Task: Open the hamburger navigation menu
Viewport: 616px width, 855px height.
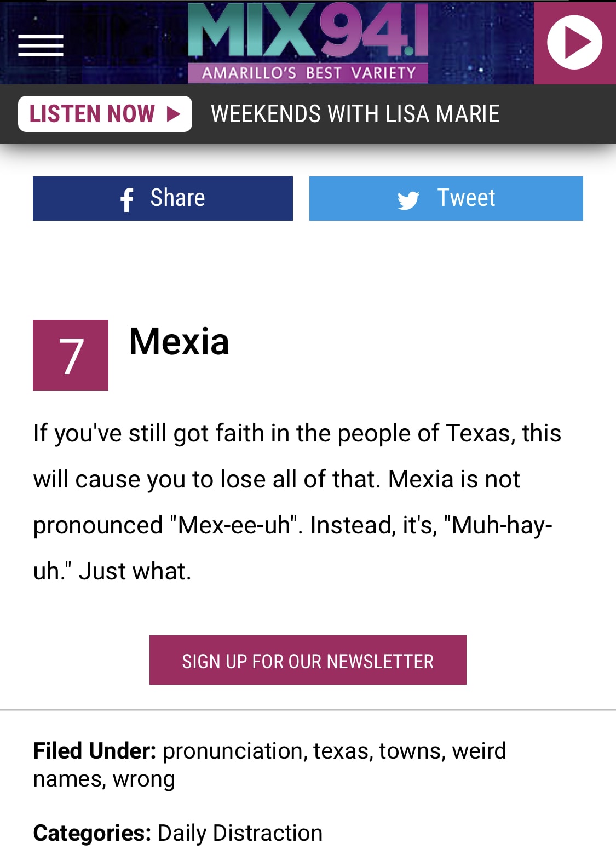Action: 41,45
